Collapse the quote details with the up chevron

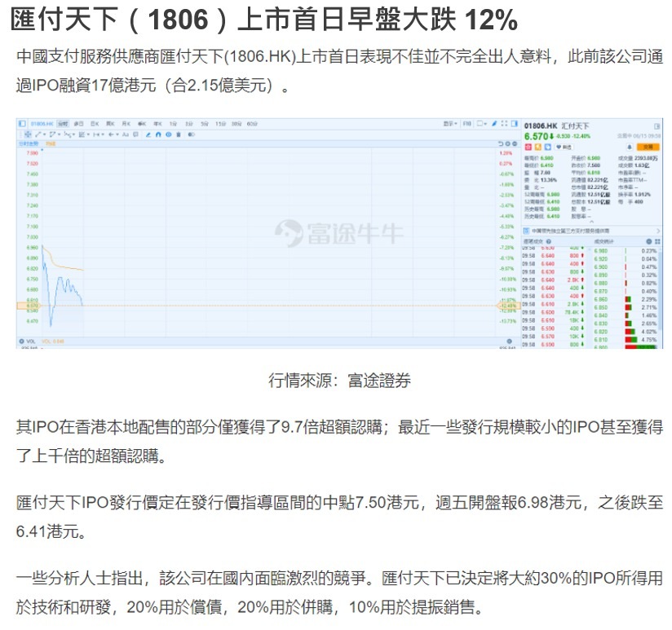click(591, 222)
